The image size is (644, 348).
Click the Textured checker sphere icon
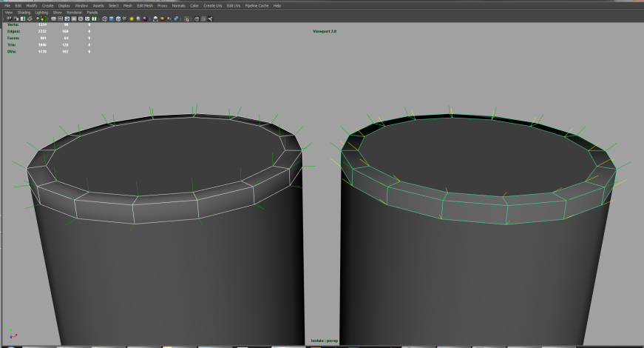tap(125, 18)
